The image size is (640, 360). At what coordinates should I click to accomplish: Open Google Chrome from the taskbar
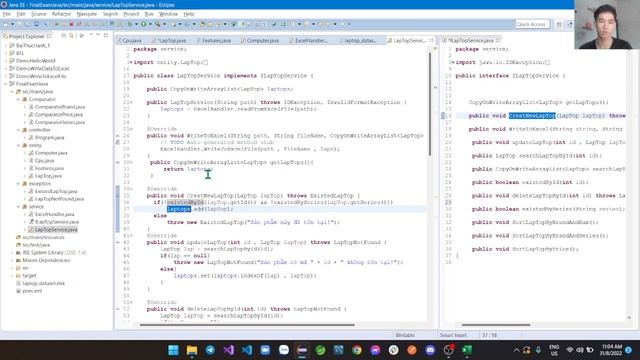(x=357, y=350)
